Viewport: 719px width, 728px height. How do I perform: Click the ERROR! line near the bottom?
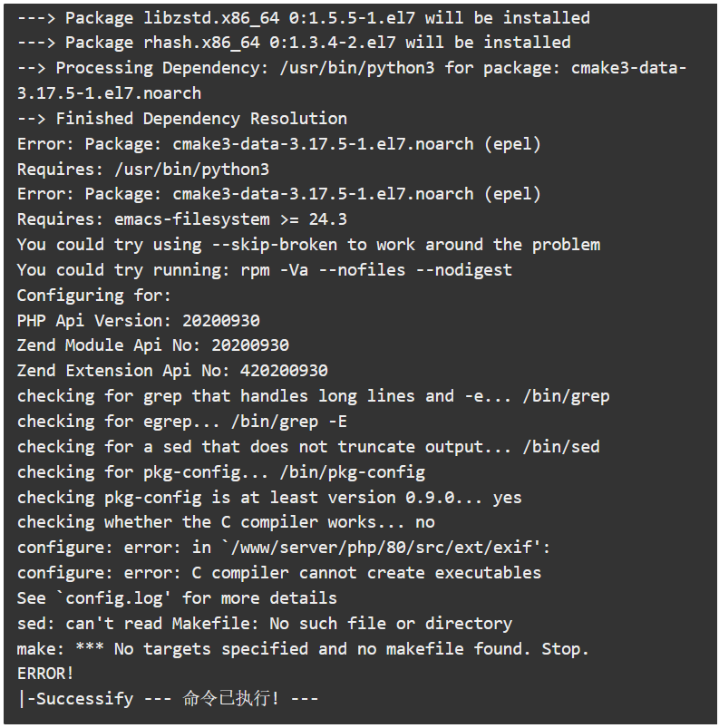click(45, 674)
